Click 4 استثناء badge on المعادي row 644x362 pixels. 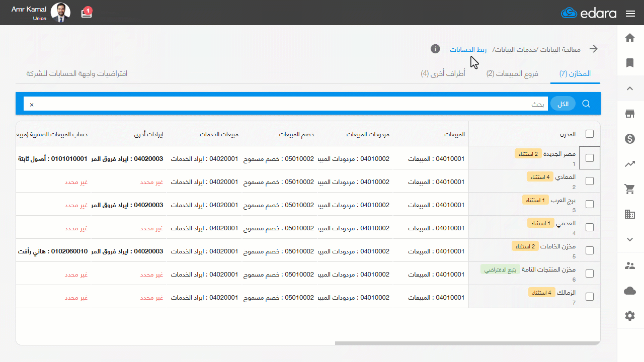tap(540, 177)
